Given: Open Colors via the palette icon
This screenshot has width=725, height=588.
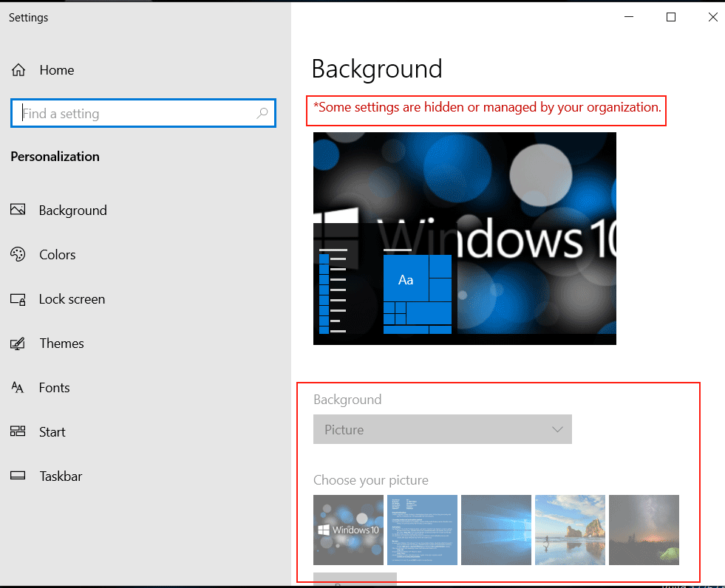Looking at the screenshot, I should tap(18, 255).
